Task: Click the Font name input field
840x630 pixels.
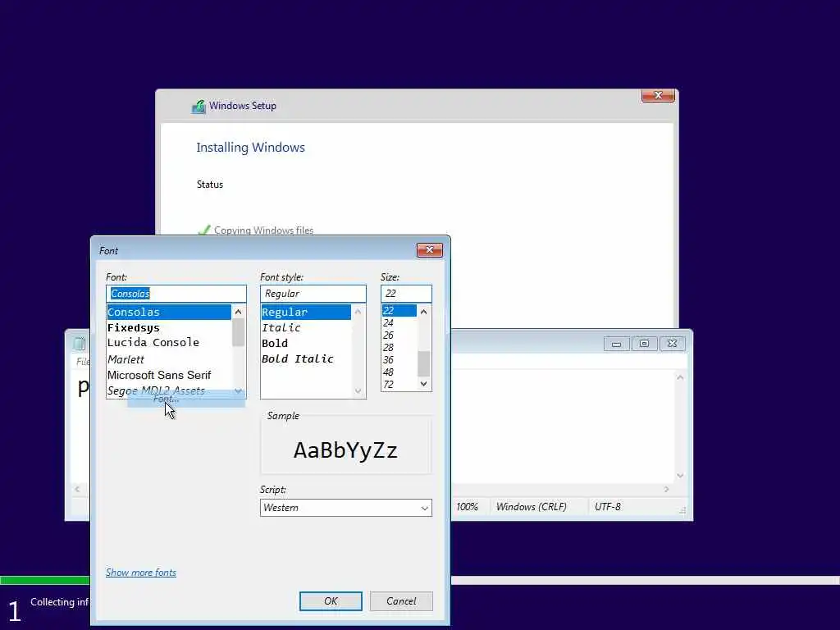Action: (x=176, y=294)
